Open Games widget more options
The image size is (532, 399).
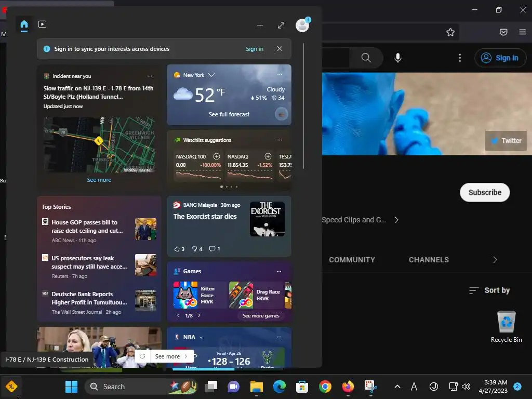point(279,271)
